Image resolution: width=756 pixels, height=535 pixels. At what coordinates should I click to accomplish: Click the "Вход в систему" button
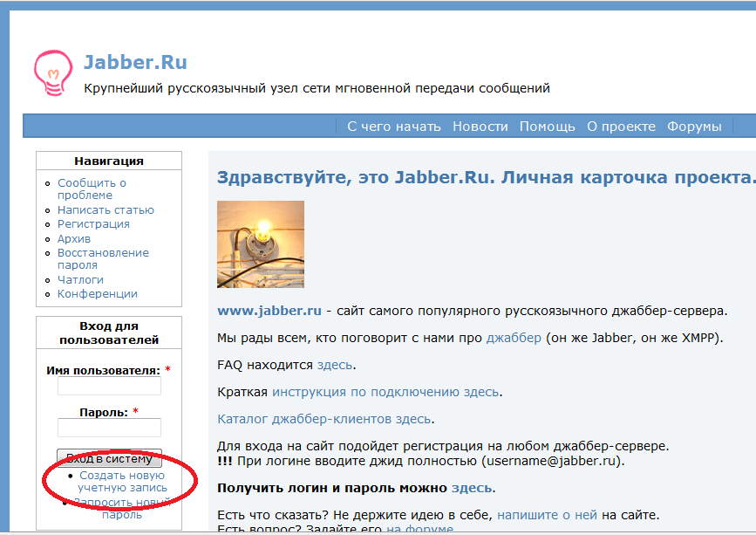(x=110, y=458)
